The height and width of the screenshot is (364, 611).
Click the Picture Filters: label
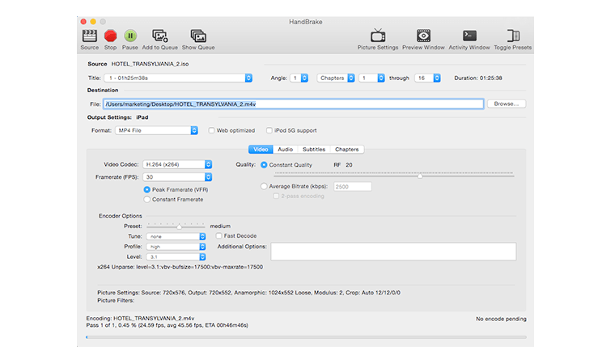(x=116, y=301)
